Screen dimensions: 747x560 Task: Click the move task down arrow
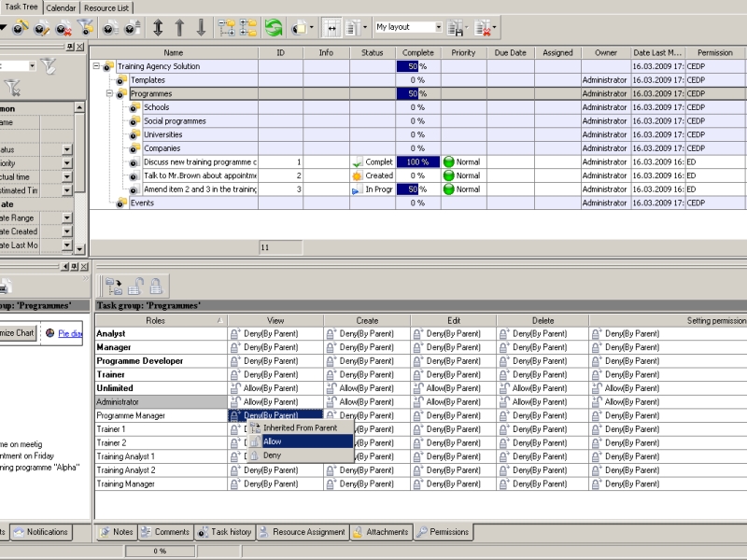click(x=201, y=28)
